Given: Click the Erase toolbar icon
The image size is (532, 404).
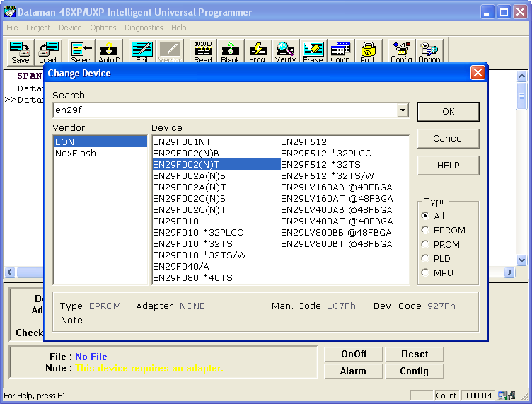Looking at the screenshot, I should [x=313, y=52].
